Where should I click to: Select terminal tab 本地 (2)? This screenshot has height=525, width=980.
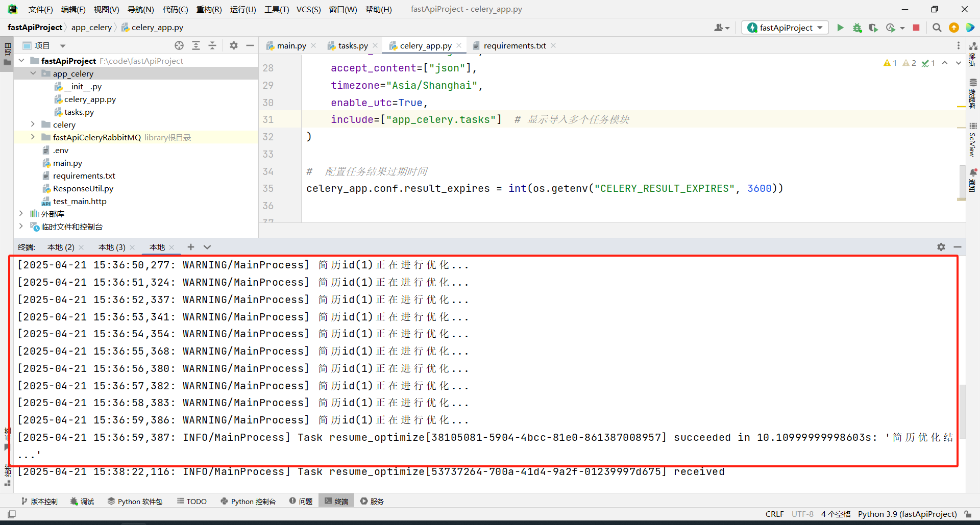click(61, 247)
